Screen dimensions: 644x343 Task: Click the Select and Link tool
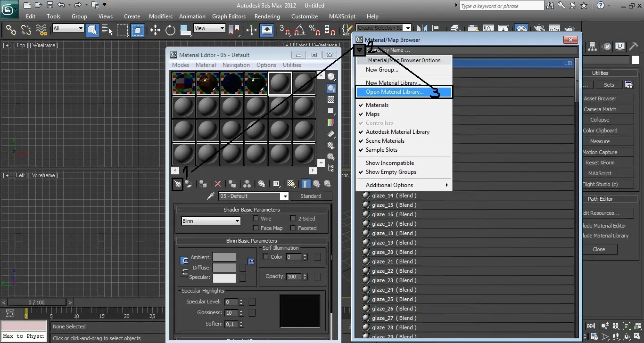pyautogui.click(x=11, y=30)
